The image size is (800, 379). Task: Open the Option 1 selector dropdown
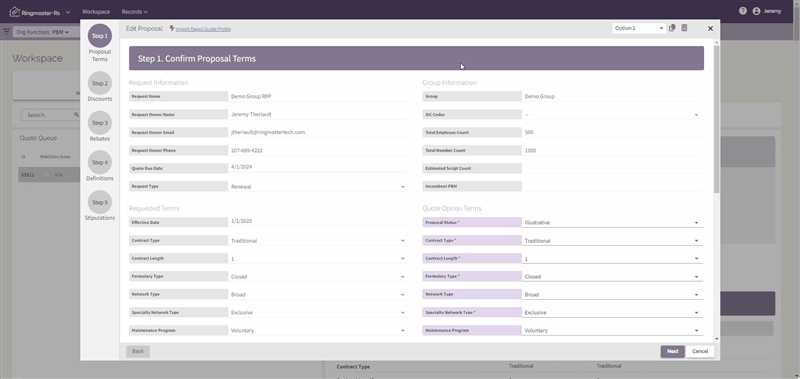[x=638, y=28]
